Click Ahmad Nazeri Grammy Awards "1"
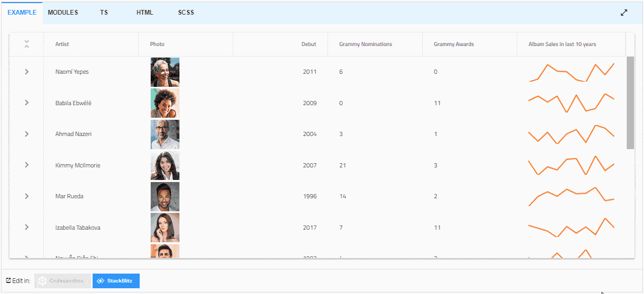 (x=436, y=134)
